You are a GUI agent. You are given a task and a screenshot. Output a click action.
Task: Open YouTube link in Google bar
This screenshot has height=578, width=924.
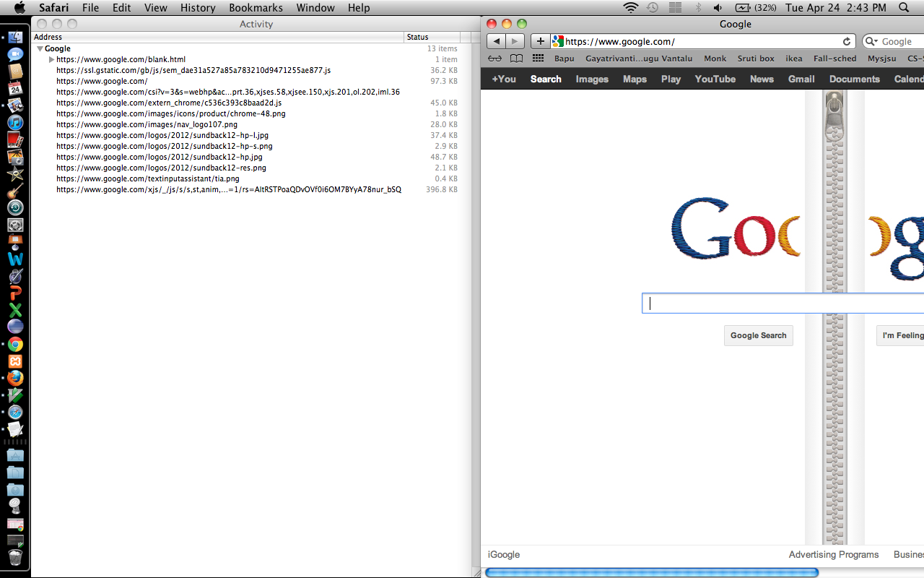(x=715, y=79)
